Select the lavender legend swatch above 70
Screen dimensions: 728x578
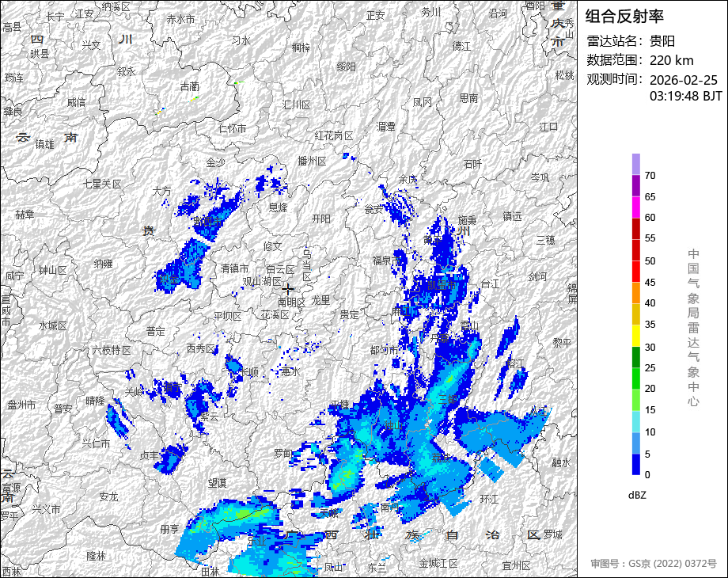pyautogui.click(x=636, y=164)
